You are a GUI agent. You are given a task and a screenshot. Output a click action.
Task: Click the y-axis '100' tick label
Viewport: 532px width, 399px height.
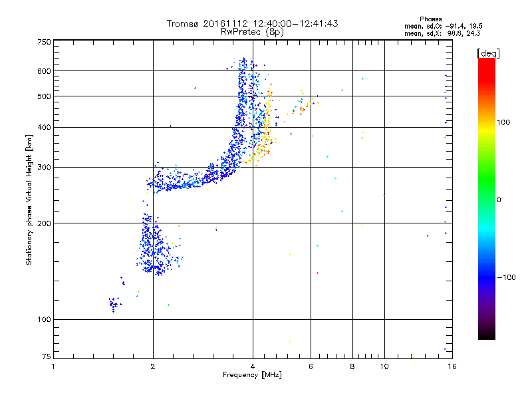click(44, 319)
